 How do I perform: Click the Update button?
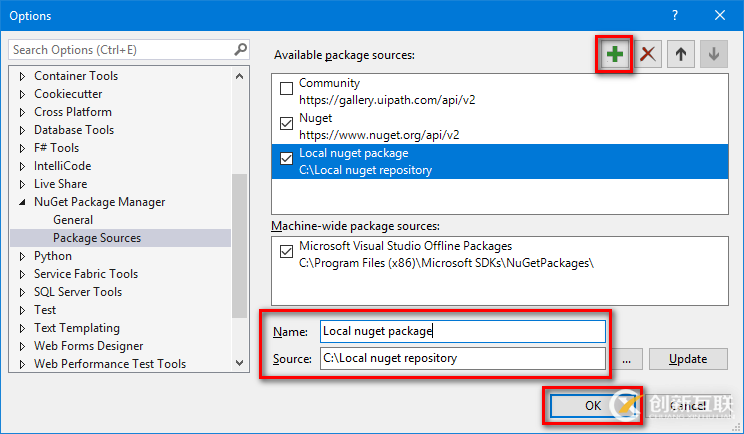[x=687, y=359]
